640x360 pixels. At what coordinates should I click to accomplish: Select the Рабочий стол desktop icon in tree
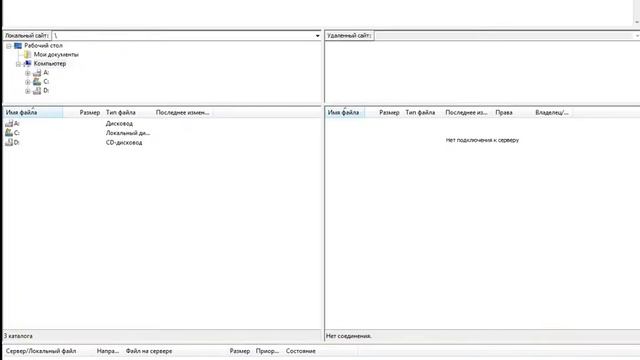tap(18, 46)
